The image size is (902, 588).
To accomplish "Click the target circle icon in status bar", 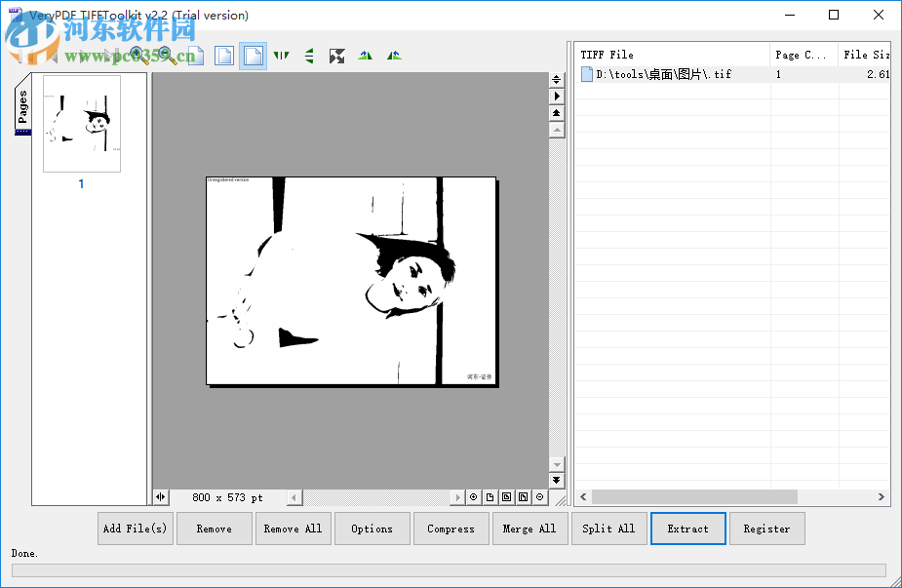I will (x=473, y=497).
